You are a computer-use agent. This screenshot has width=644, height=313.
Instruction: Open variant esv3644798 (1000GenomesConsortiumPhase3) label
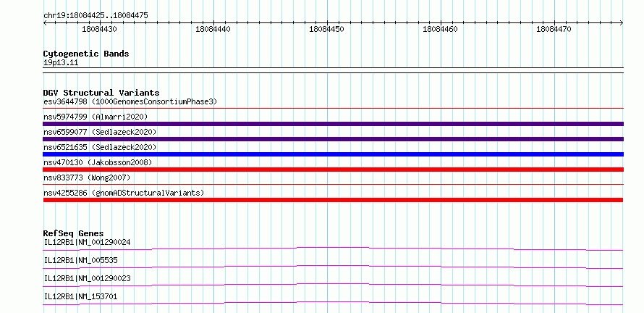(130, 101)
